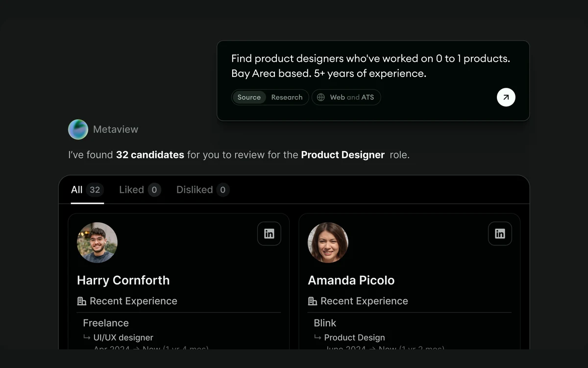588x368 pixels.
Task: Click Harry Cornforth's profile photo
Action: point(97,242)
